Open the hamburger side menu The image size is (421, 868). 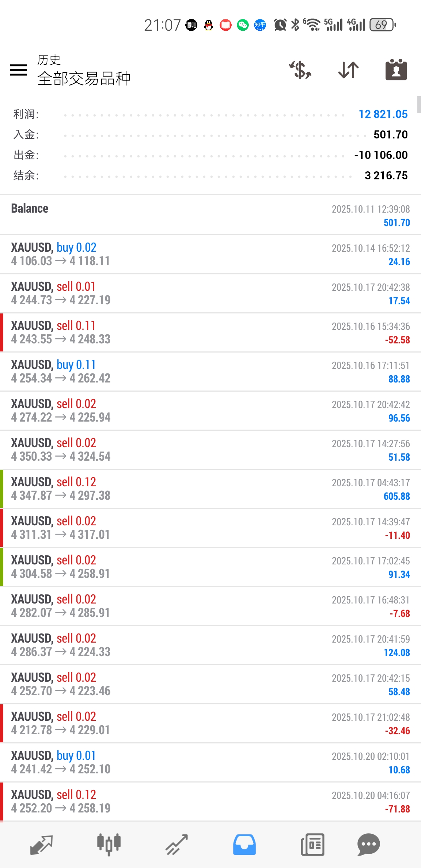pyautogui.click(x=19, y=70)
